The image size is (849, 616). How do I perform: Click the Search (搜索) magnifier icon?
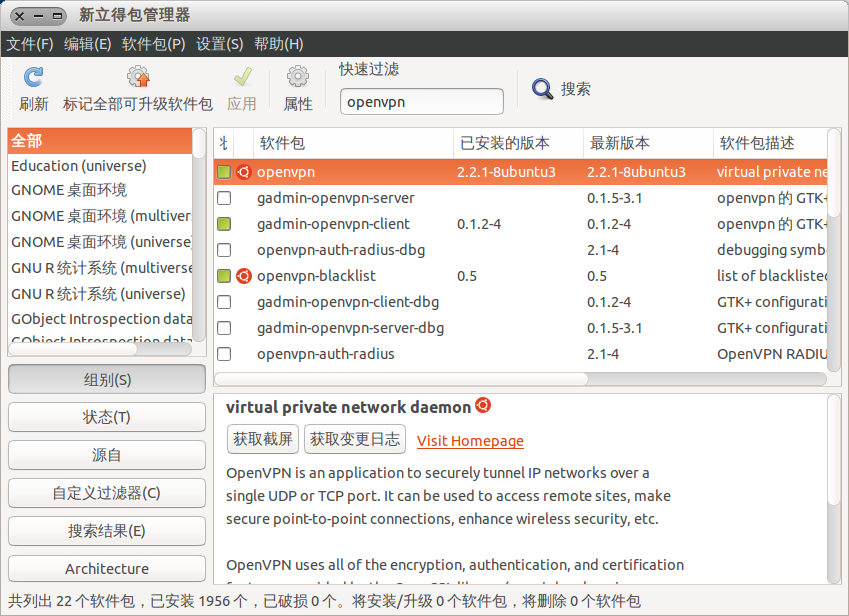tap(542, 89)
